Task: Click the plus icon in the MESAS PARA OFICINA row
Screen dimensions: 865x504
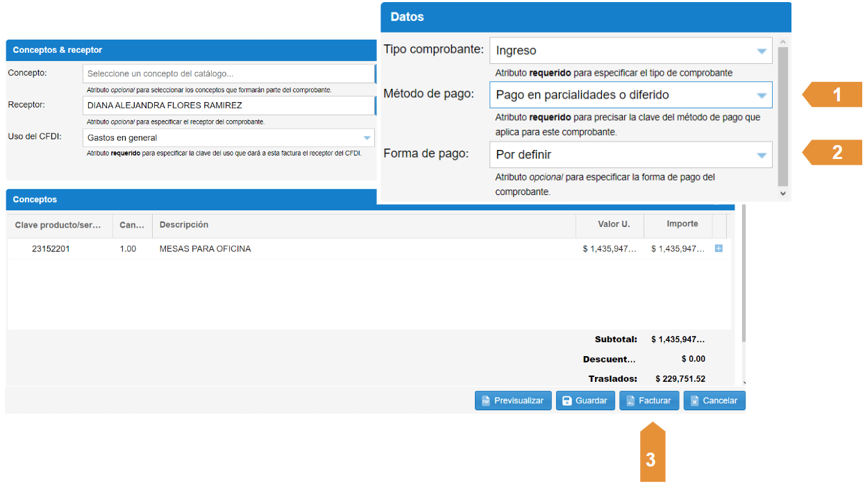Action: point(719,249)
